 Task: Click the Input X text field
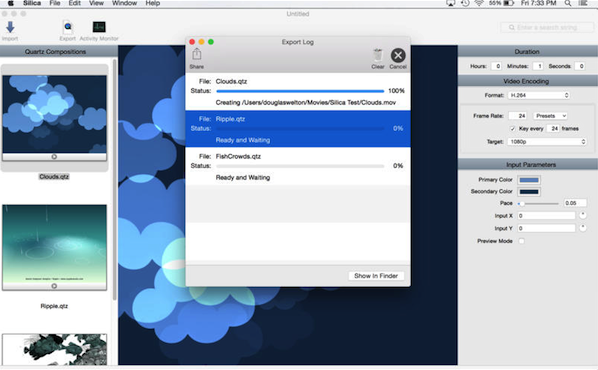tap(546, 216)
